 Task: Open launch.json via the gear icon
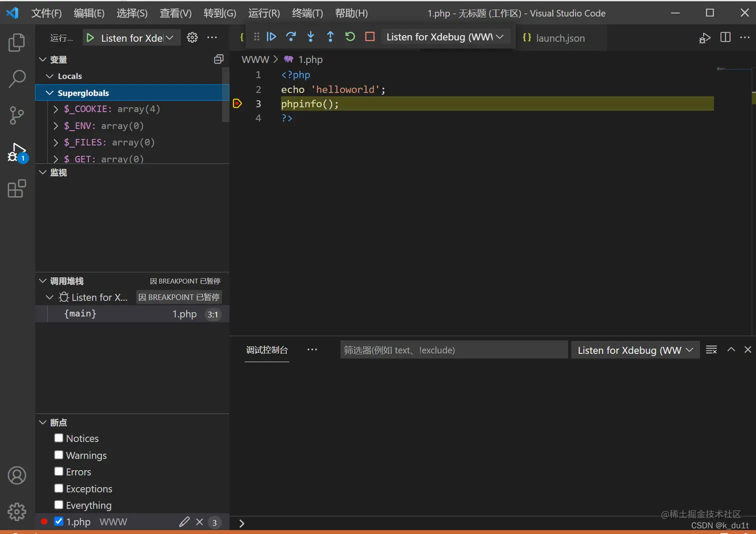[192, 38]
